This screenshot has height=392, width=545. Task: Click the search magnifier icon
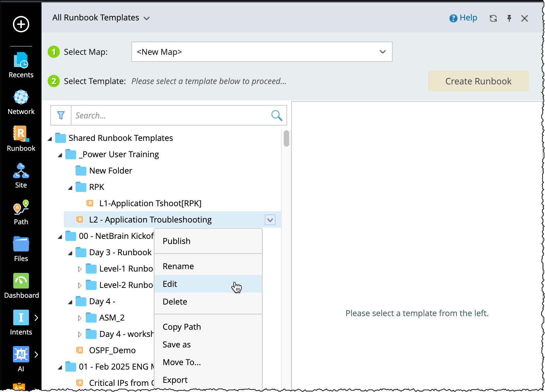(x=277, y=115)
